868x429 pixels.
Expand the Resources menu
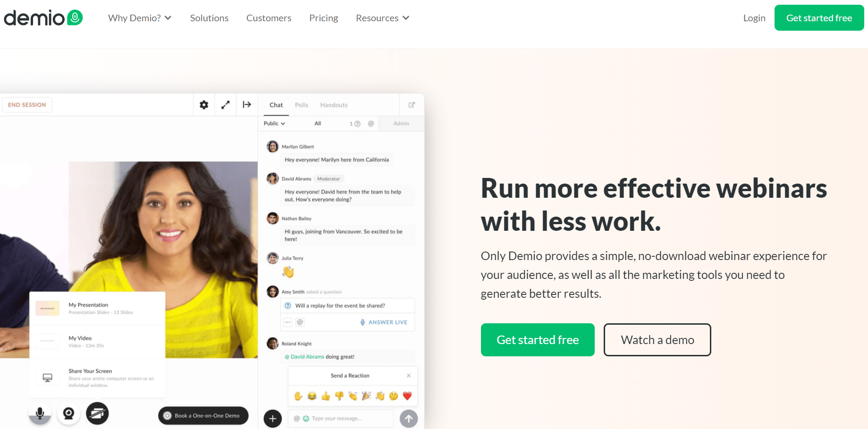[383, 18]
